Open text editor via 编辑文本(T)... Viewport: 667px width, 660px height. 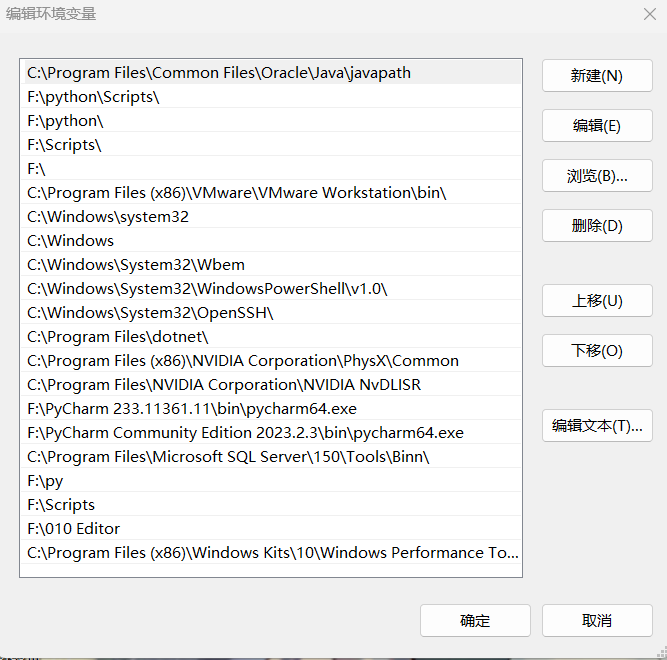click(x=597, y=426)
